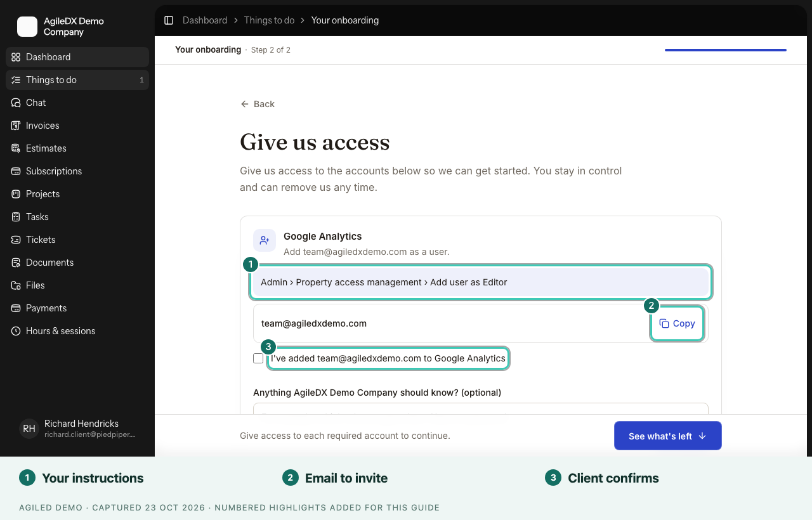Copy the team email address

(677, 323)
